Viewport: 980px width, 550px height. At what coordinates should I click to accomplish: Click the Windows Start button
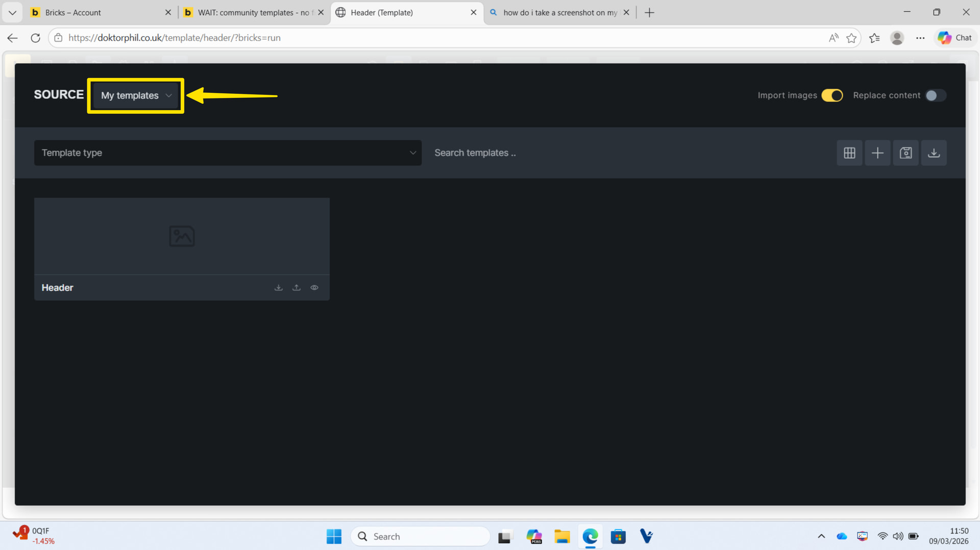pos(334,536)
